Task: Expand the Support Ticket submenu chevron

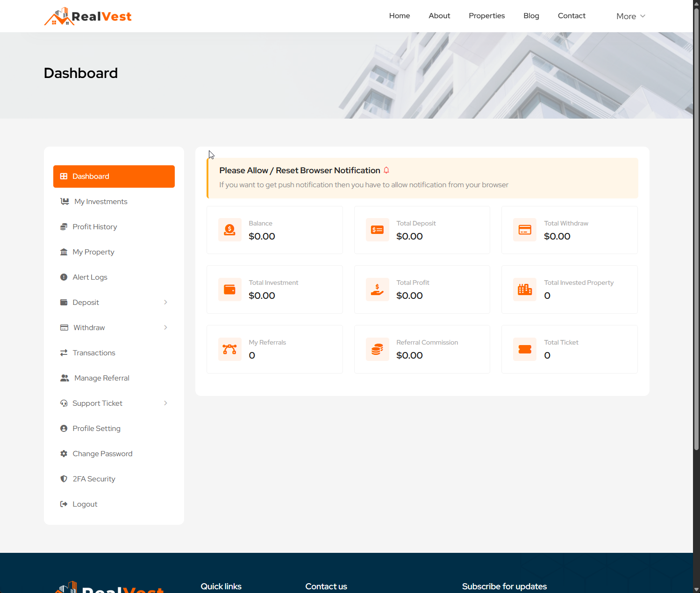Action: coord(165,403)
